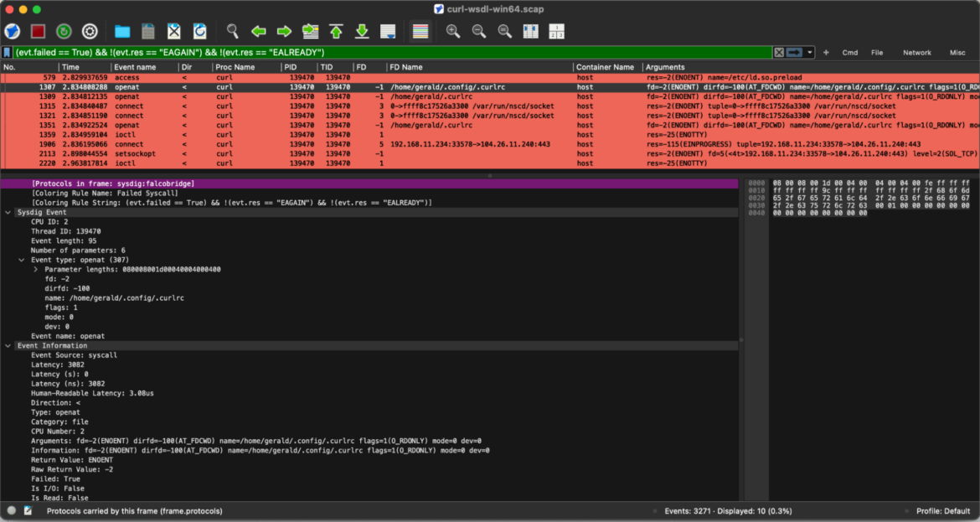
Task: Zoom in the main window text
Action: [453, 31]
